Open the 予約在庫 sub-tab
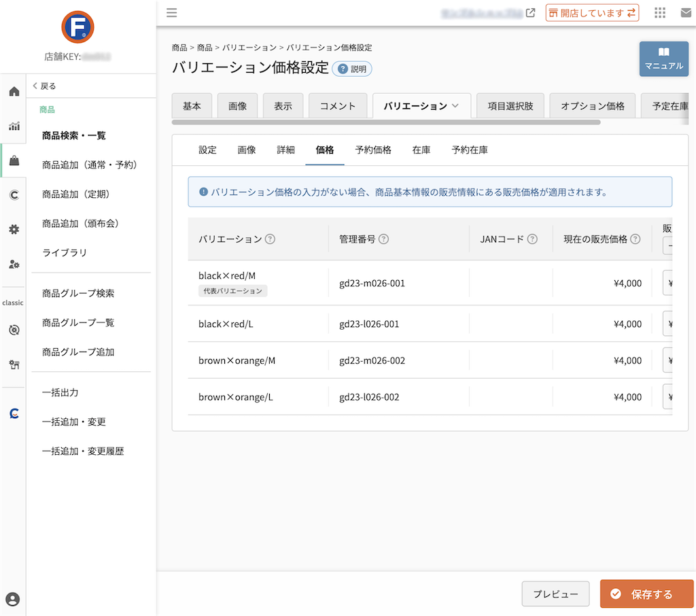Image resolution: width=696 pixels, height=616 pixels. pos(470,150)
